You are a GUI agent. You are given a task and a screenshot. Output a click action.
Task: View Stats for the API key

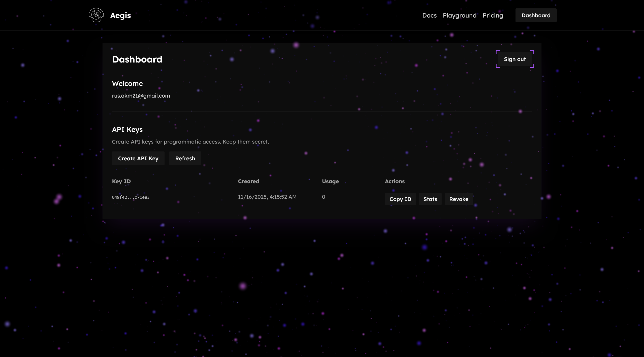point(430,199)
